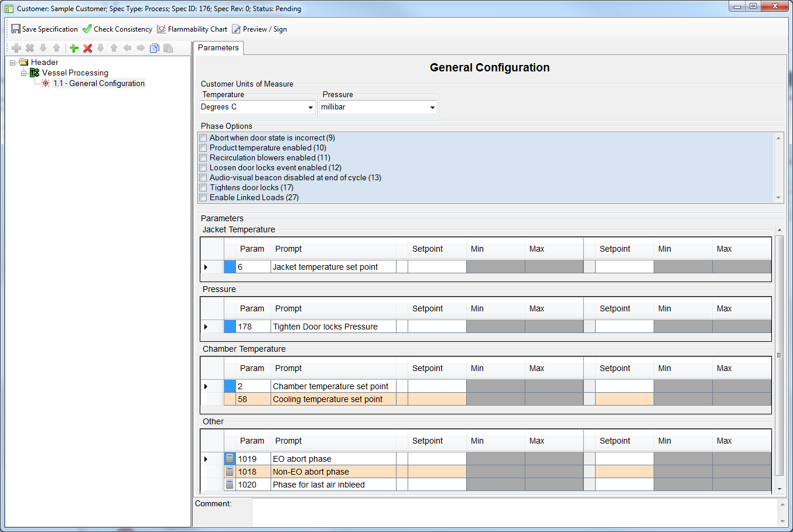This screenshot has width=793, height=532.
Task: Toggle Enable Linked Loads checkbox
Action: click(x=203, y=198)
